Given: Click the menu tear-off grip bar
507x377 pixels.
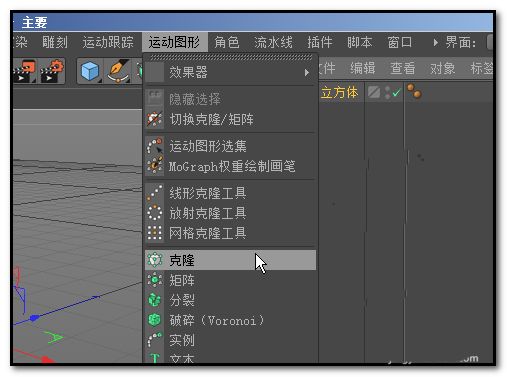Looking at the screenshot, I should pyautogui.click(x=230, y=57).
